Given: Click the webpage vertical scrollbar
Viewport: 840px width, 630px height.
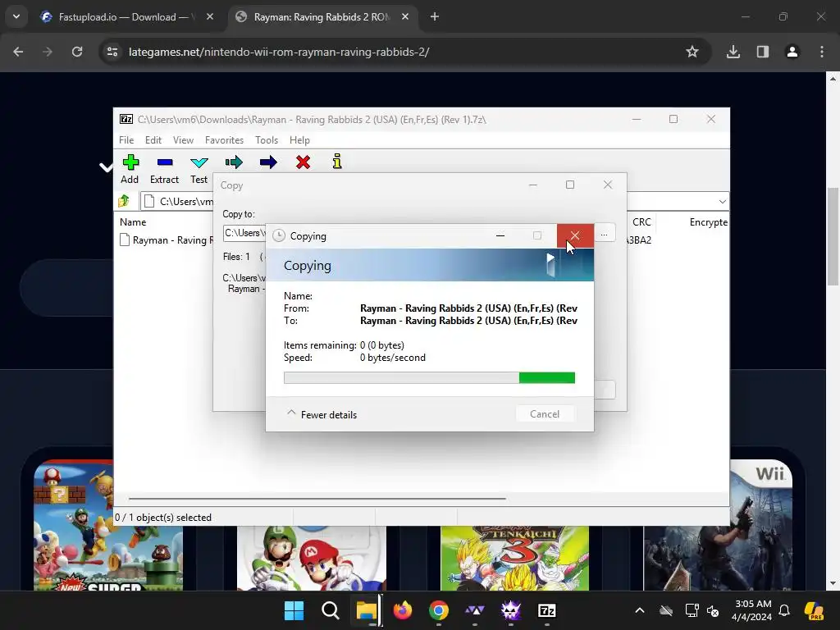Looking at the screenshot, I should coord(833,235).
